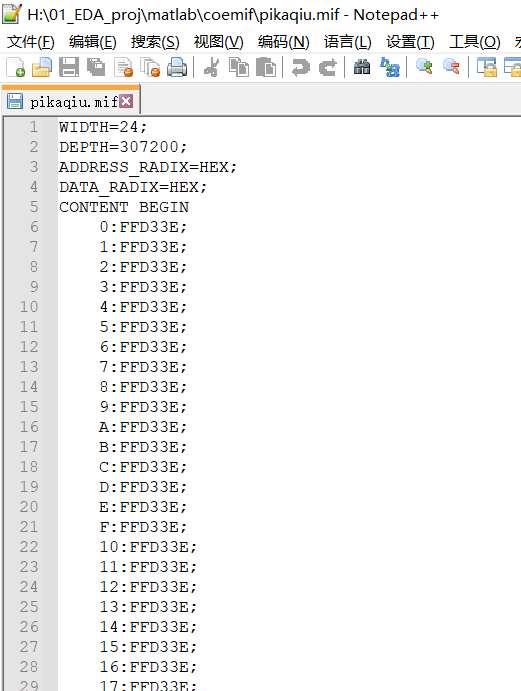
Task: Close the pikaqiu.mif tab with the red X
Action: [x=126, y=101]
